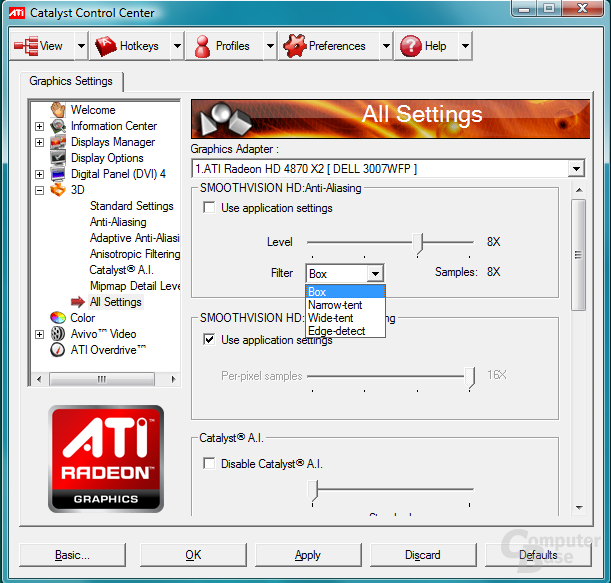Open the Profiles dropdown arrow

coord(270,46)
